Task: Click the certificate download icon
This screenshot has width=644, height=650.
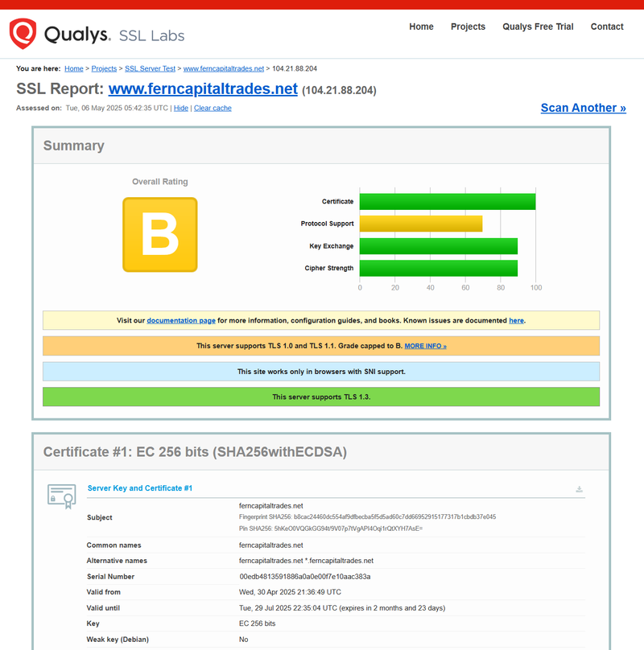Action: 579,489
